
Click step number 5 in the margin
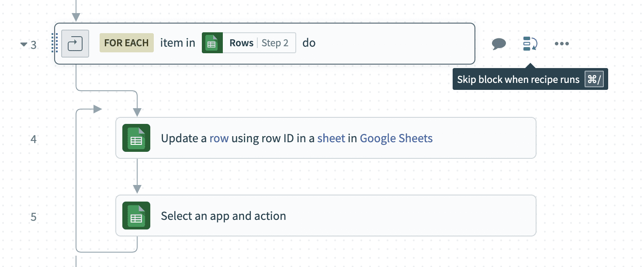tap(34, 216)
